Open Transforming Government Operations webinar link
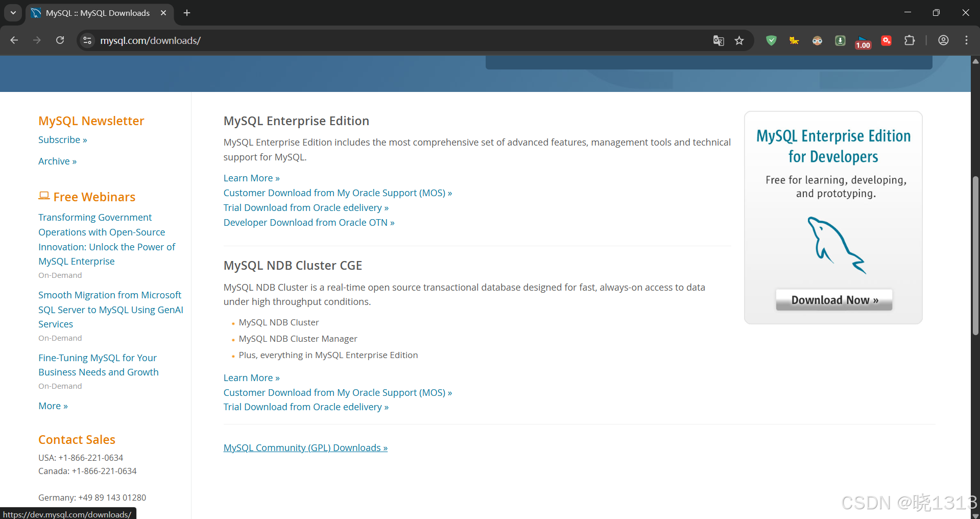This screenshot has height=519, width=980. click(x=107, y=239)
